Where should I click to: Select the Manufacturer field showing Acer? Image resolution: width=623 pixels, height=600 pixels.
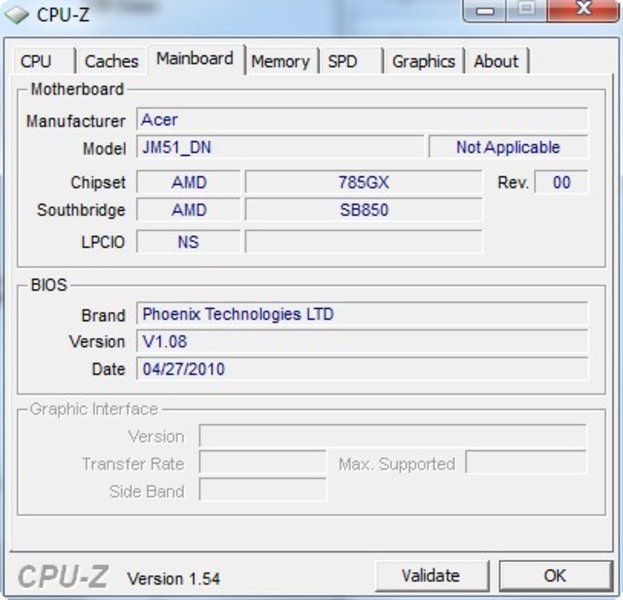362,119
